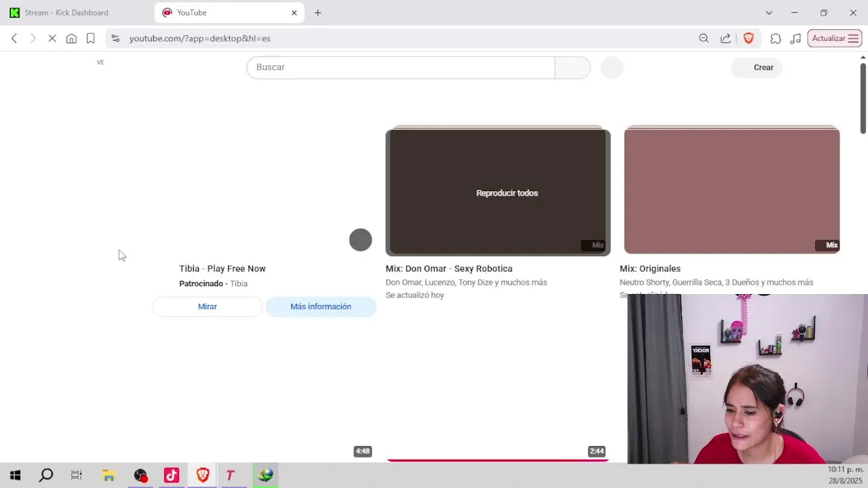The image size is (868, 488).
Task: Select the YouTube browser tab
Action: [229, 12]
